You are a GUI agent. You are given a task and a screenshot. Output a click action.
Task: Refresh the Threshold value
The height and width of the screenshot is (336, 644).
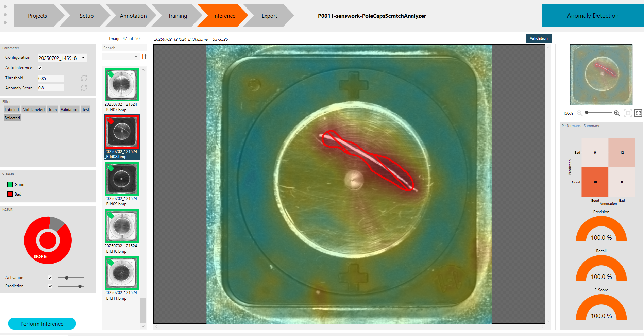(x=84, y=78)
